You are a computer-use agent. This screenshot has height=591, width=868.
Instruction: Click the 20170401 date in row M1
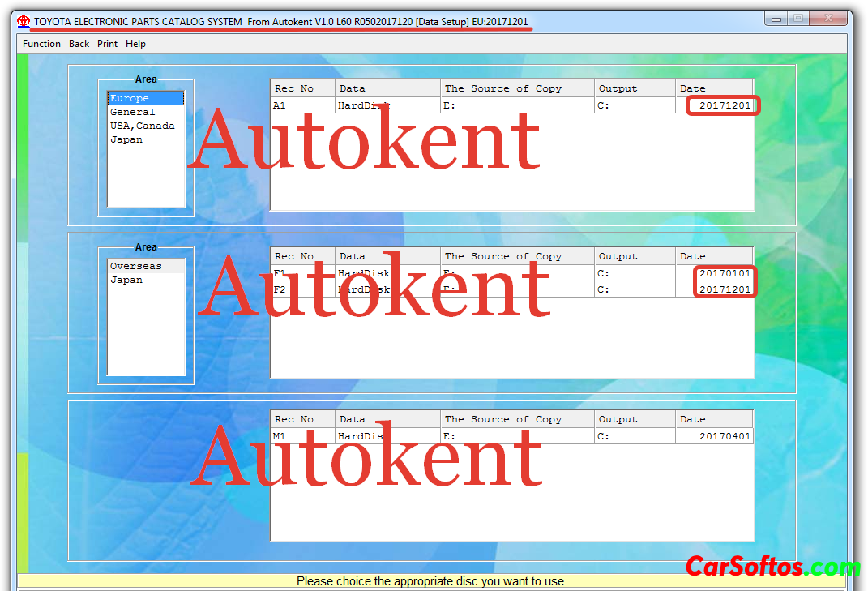725,437
